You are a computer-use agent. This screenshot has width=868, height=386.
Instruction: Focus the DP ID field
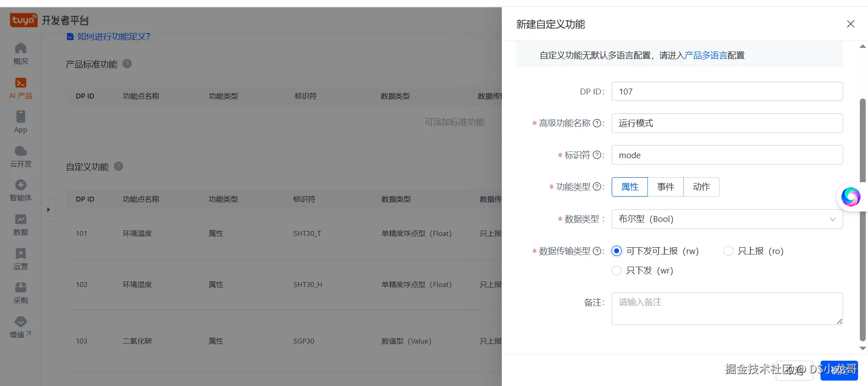point(727,91)
